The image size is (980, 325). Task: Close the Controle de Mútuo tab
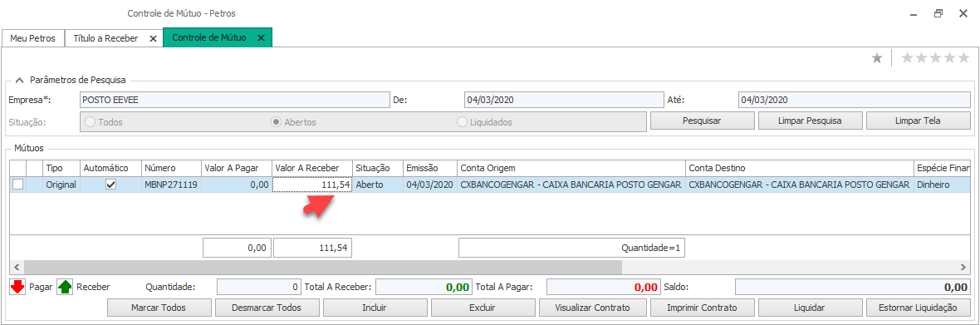pos(262,38)
